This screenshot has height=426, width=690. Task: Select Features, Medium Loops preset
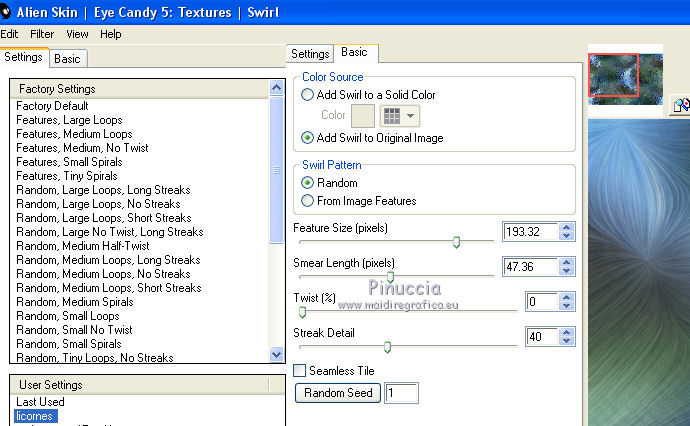coord(74,134)
